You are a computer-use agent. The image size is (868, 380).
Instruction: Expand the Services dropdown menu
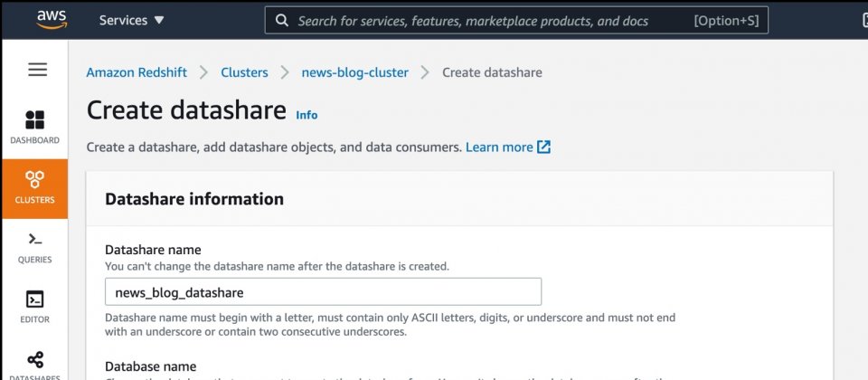click(x=132, y=21)
